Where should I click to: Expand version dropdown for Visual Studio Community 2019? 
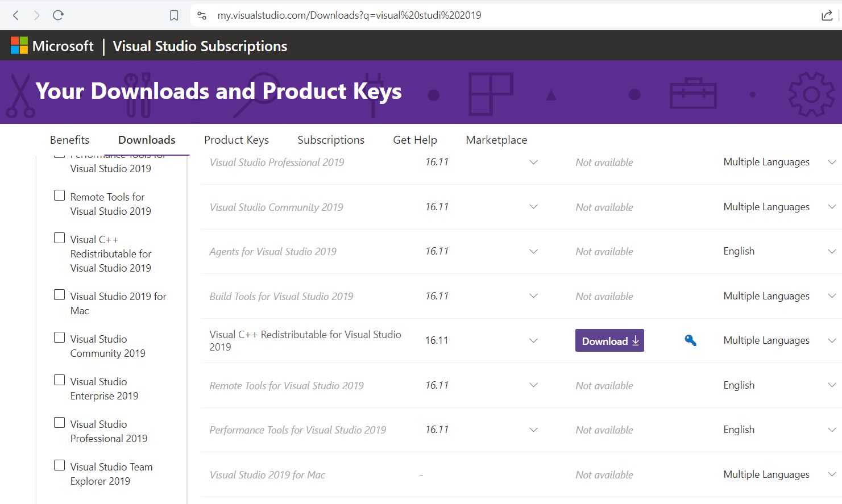coord(533,207)
